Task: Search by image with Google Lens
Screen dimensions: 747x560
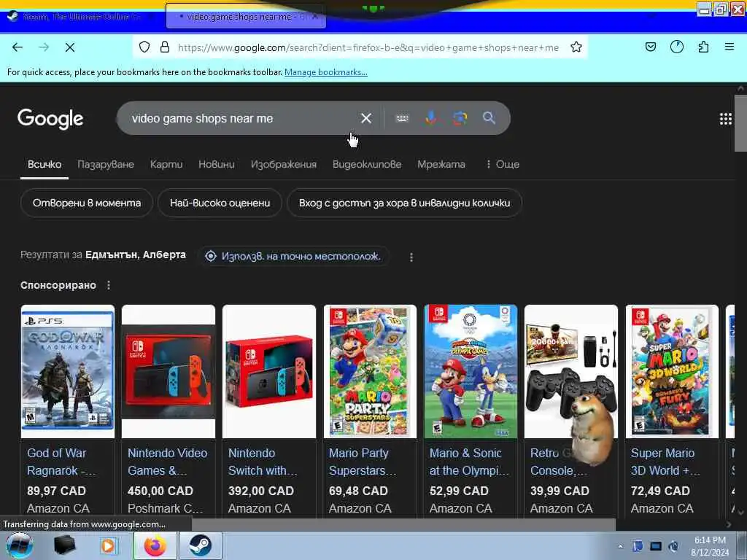Action: (460, 117)
